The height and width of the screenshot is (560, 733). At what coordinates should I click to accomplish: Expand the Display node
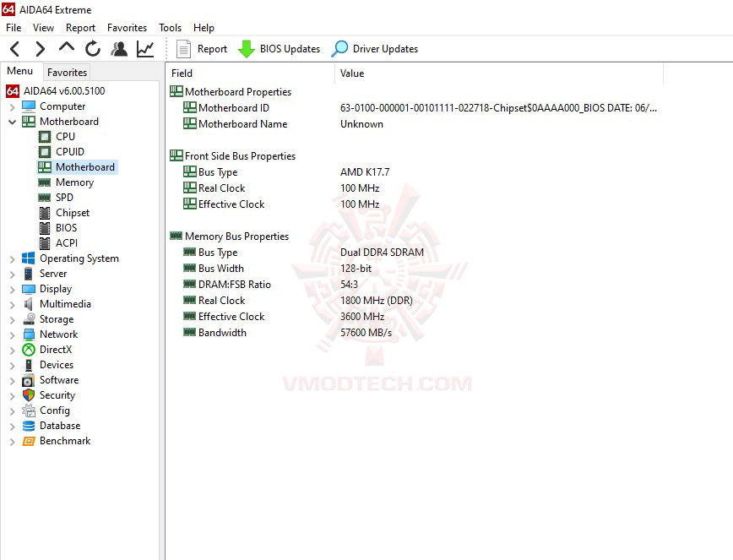tap(12, 290)
